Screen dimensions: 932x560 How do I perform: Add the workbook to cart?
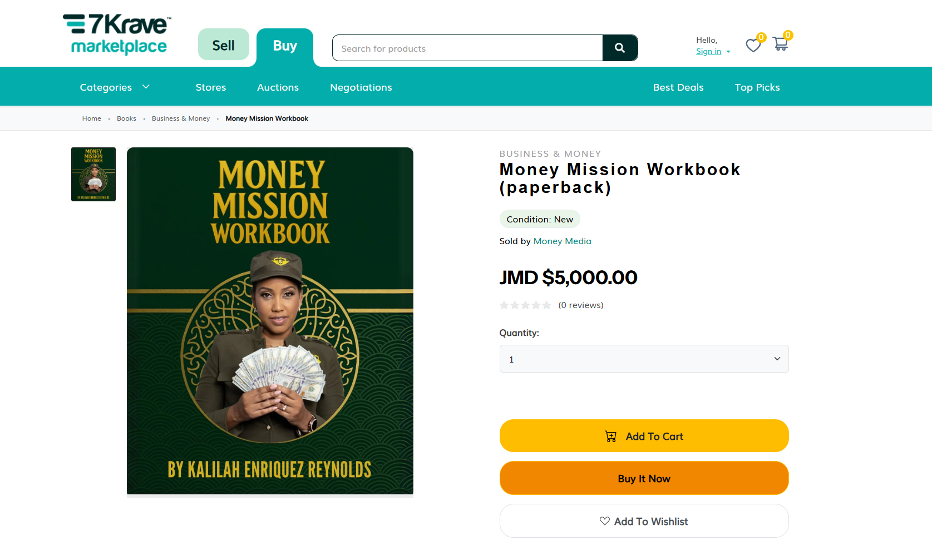tap(644, 436)
